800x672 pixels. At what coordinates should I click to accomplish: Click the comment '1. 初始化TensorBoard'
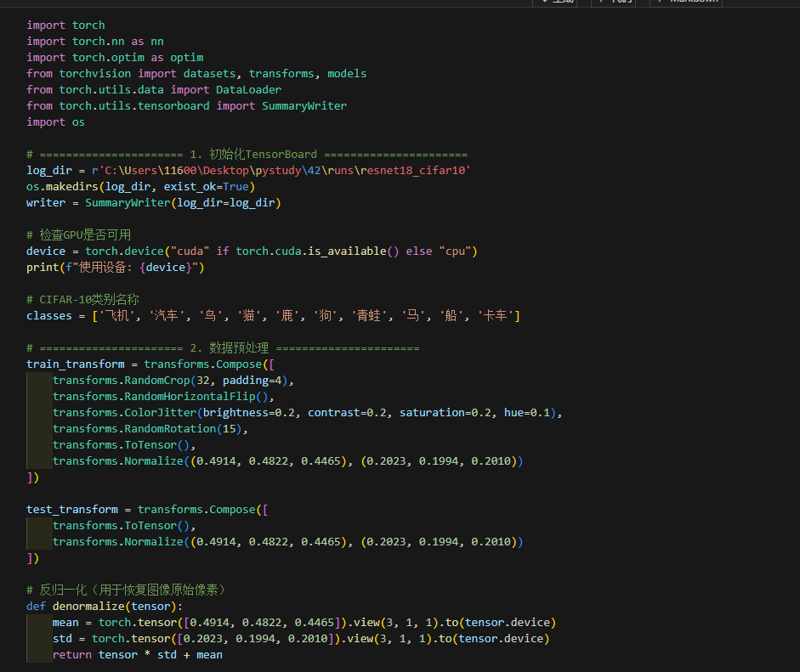(253, 154)
